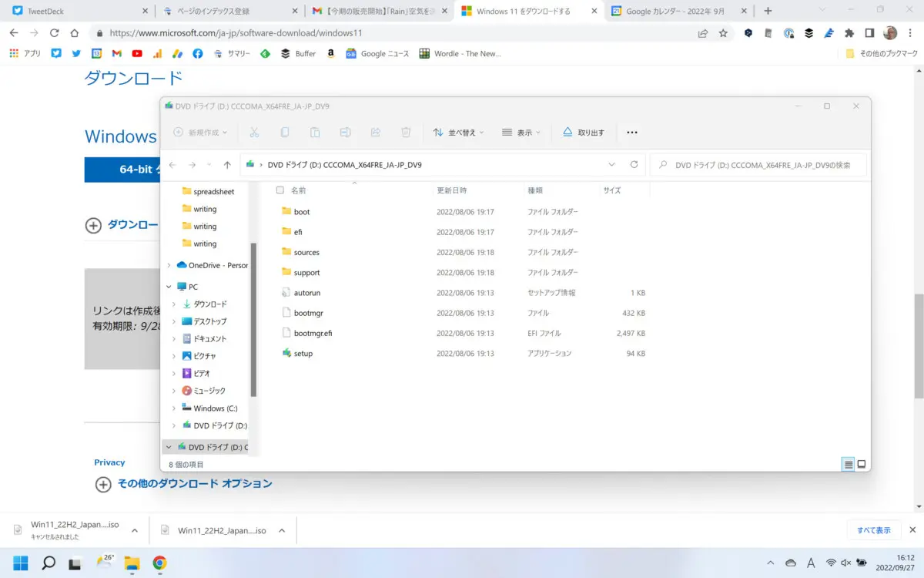Open the three-dot more options menu in Explorer
924x578 pixels.
pos(632,133)
